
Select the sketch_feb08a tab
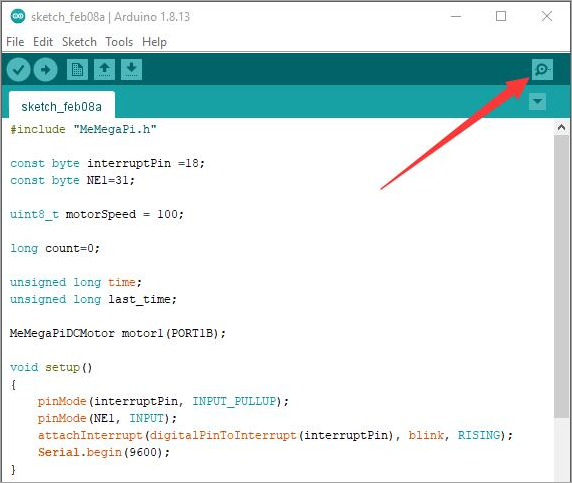[x=62, y=106]
